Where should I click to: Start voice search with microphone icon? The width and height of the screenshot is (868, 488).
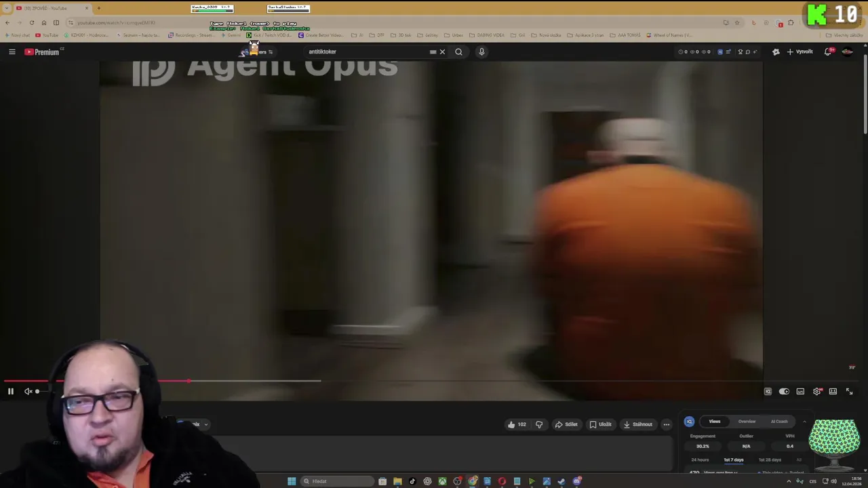coord(481,52)
